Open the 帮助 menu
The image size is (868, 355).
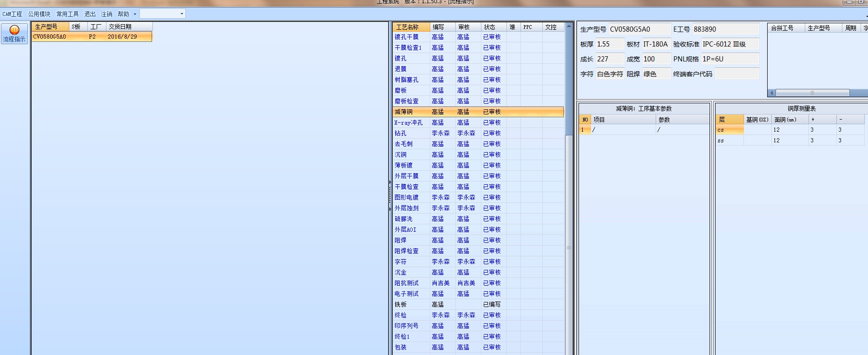(x=124, y=14)
